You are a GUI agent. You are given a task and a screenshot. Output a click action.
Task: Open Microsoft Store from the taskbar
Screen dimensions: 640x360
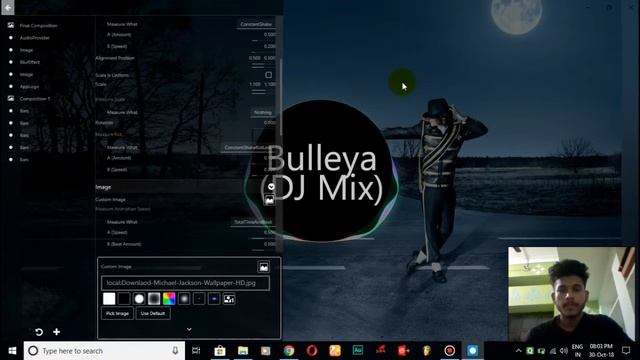(220, 351)
